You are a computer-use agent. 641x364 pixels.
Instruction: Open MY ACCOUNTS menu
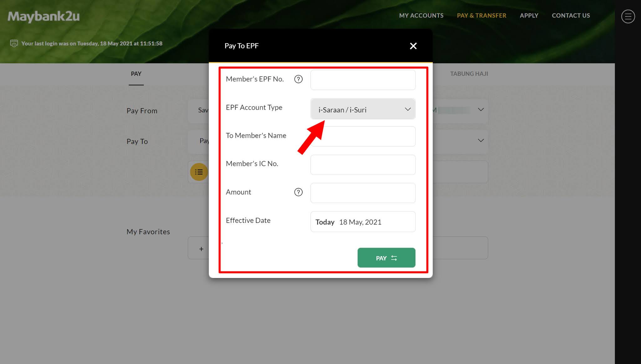tap(421, 16)
